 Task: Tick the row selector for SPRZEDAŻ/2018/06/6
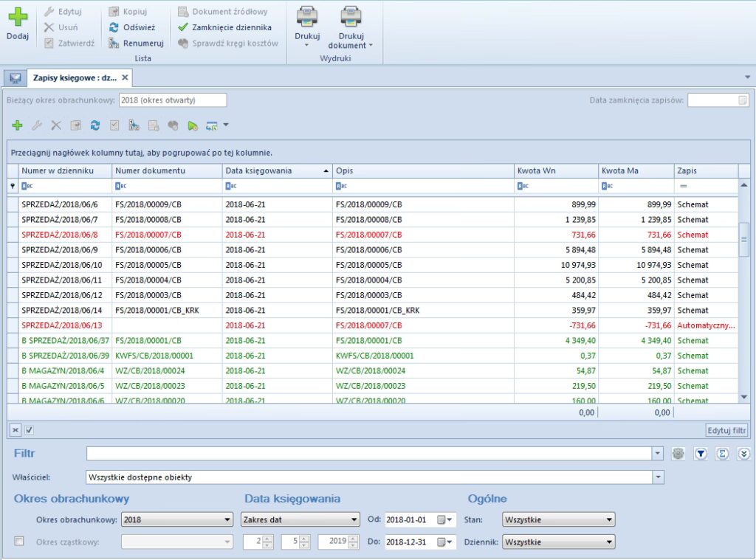pos(13,204)
